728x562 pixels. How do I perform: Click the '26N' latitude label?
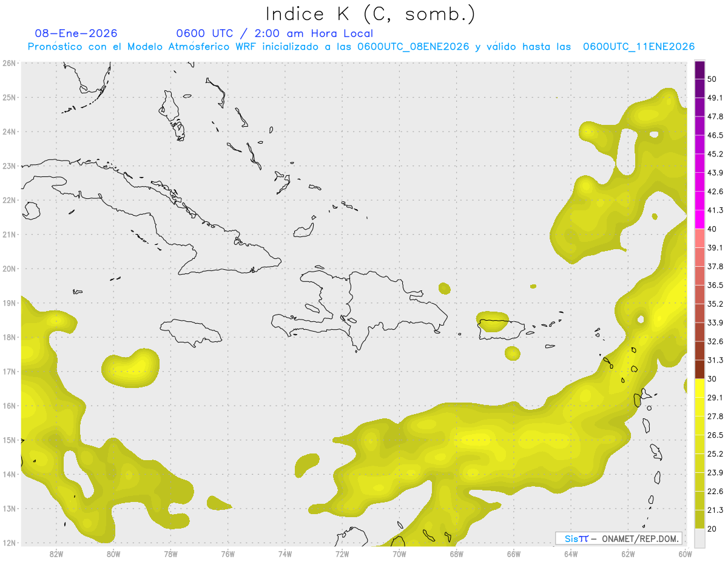(9, 63)
